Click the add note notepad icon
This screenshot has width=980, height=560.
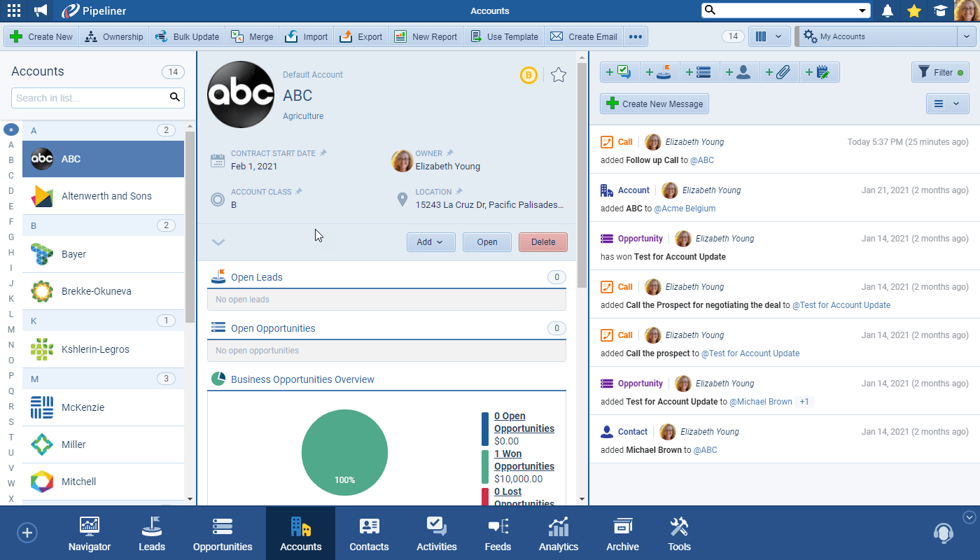point(819,72)
